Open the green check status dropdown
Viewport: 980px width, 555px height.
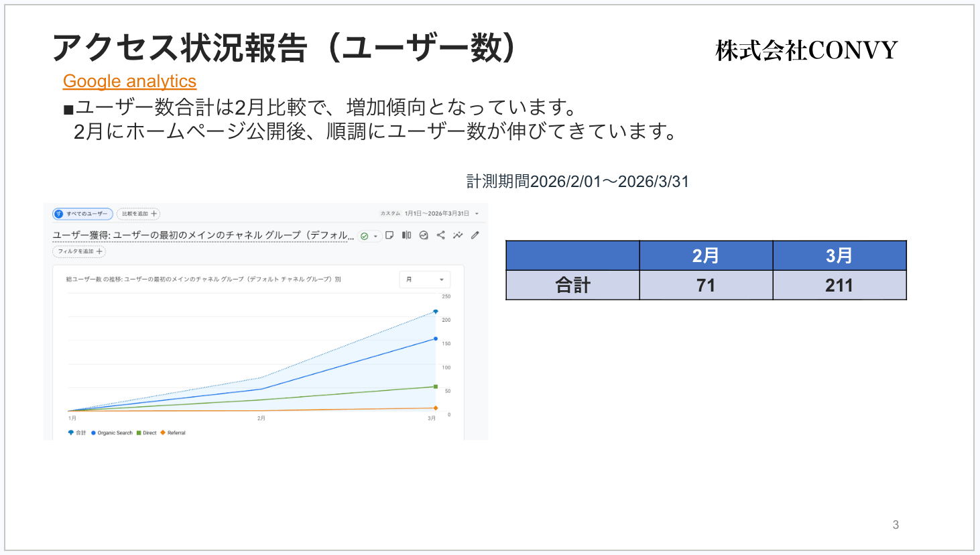[369, 236]
